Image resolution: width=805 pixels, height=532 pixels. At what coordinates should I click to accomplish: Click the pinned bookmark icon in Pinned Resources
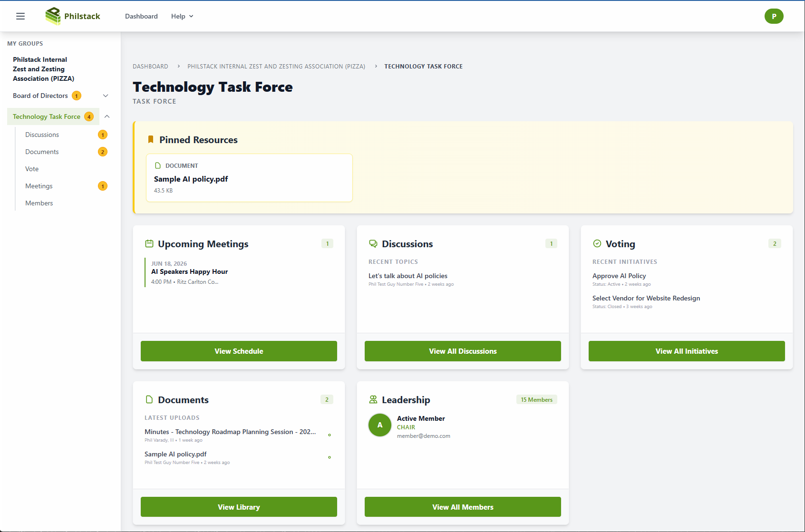tap(150, 139)
